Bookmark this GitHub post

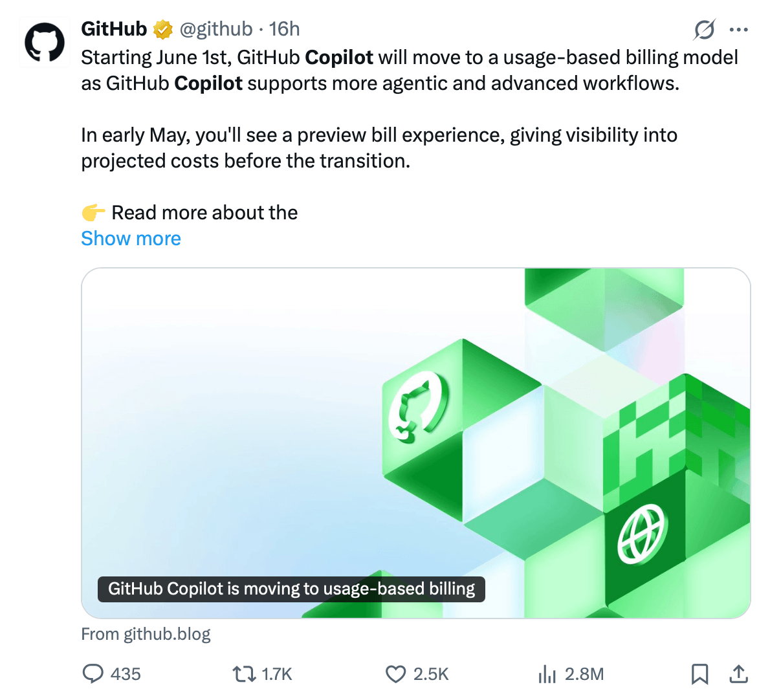699,674
